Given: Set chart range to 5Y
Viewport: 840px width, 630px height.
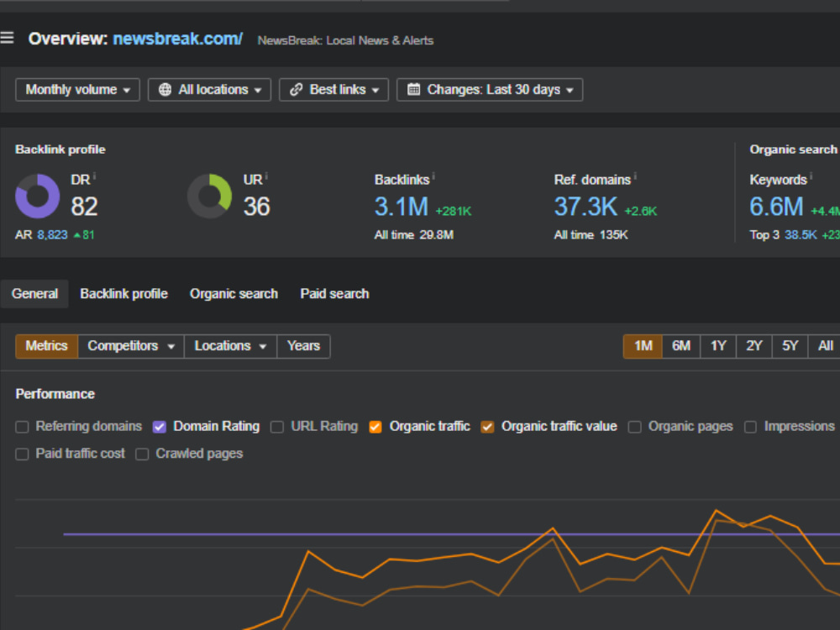Looking at the screenshot, I should [x=790, y=346].
